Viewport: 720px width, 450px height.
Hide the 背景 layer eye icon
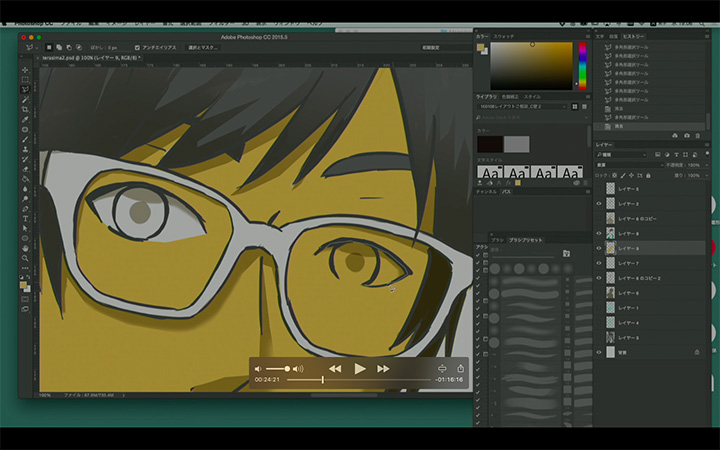[599, 352]
